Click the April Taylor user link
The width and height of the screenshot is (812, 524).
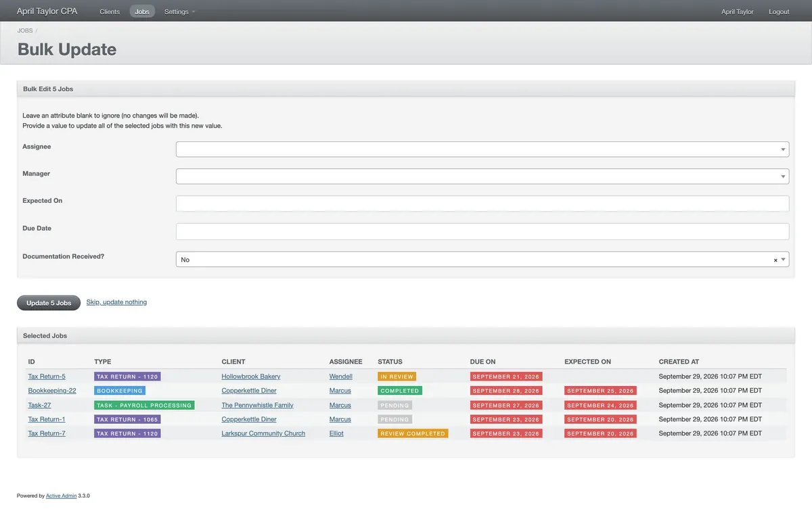[738, 11]
